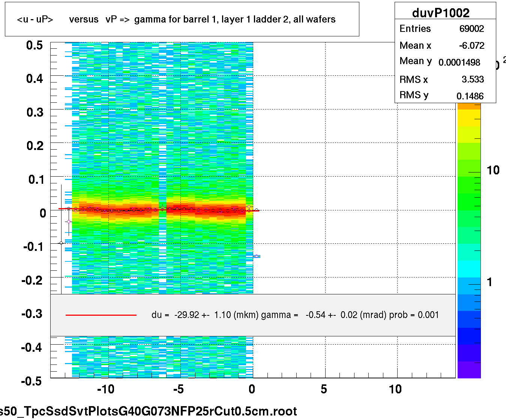The width and height of the screenshot is (506, 420).
Task: Click the yellow band of color palette
Action: 469,118
